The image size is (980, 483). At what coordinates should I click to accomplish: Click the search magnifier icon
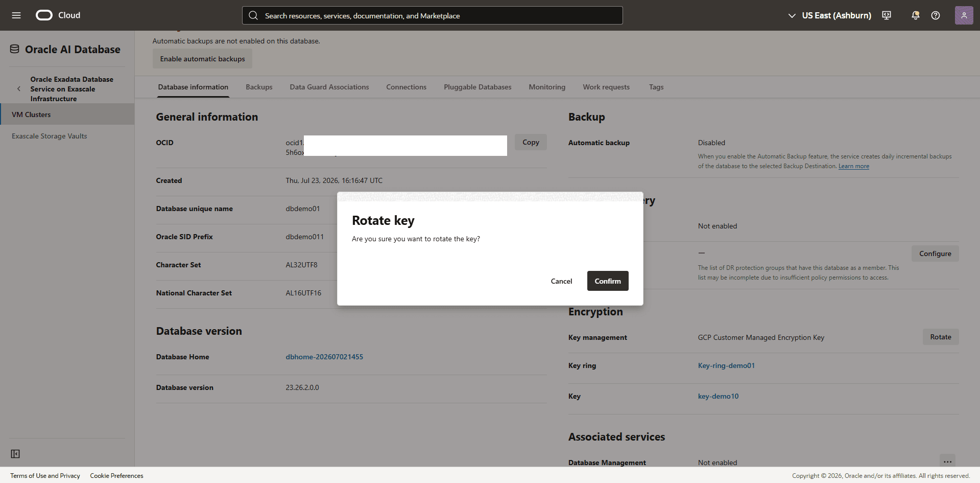click(x=253, y=15)
